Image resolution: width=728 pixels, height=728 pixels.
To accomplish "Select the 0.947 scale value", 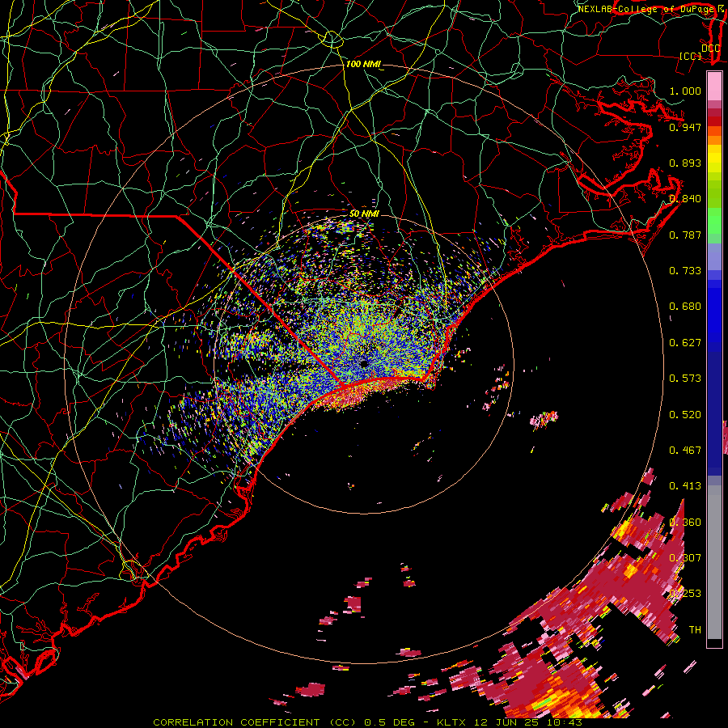I will pyautogui.click(x=685, y=127).
